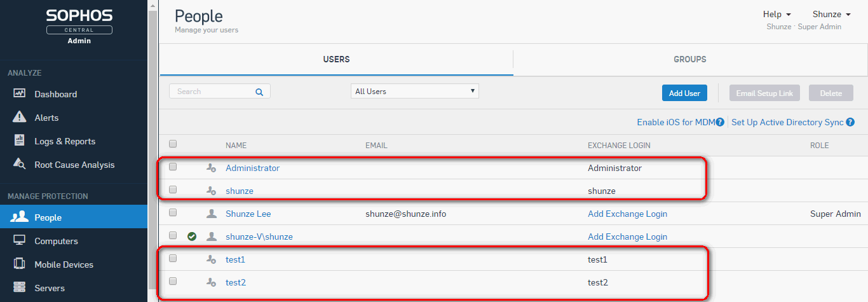The height and width of the screenshot is (302, 868).
Task: Open Root Cause Analysis icon
Action: click(x=20, y=164)
